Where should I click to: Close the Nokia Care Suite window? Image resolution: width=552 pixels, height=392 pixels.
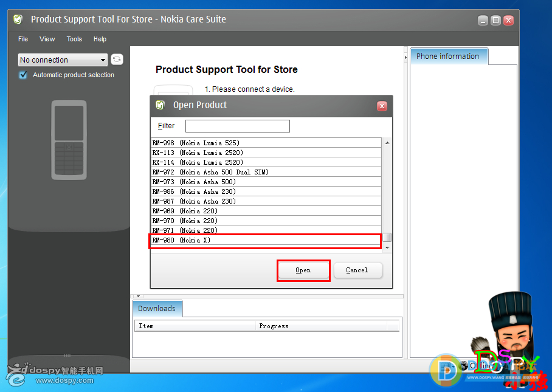pos(508,21)
